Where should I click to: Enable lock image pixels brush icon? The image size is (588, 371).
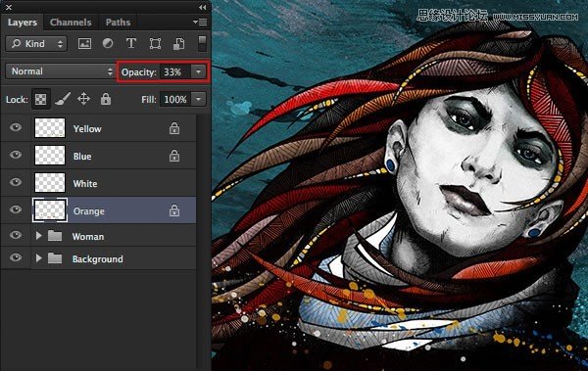pos(63,99)
